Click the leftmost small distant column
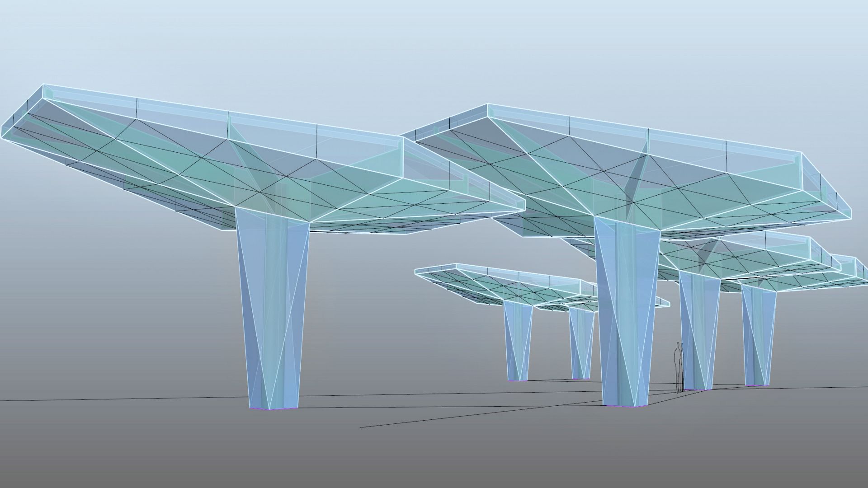 point(518,341)
